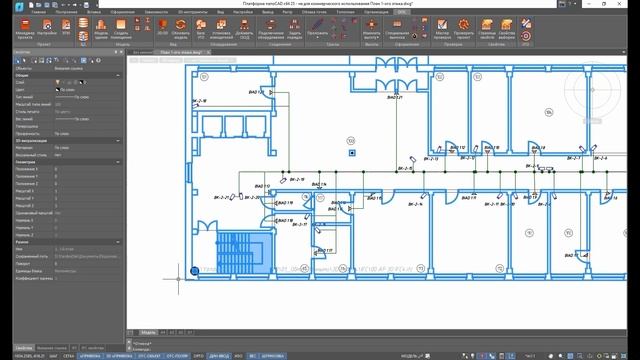Switch view with the 2D/3D button
The width and height of the screenshot is (640, 360).
click(x=163, y=27)
